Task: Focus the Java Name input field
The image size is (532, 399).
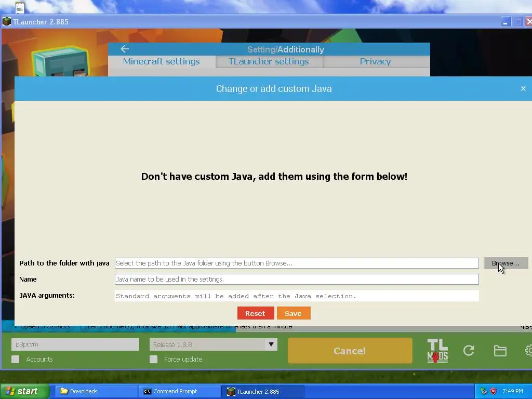Action: (297, 279)
